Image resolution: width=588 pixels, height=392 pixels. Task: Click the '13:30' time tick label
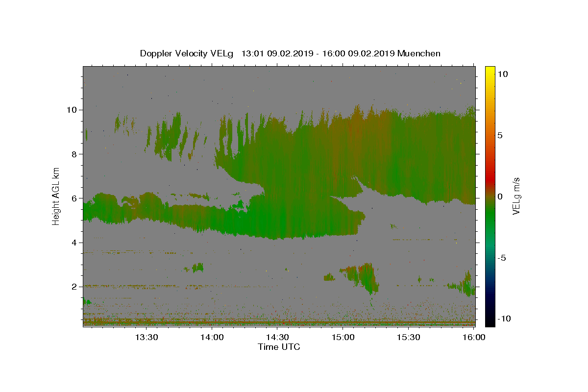pos(147,337)
